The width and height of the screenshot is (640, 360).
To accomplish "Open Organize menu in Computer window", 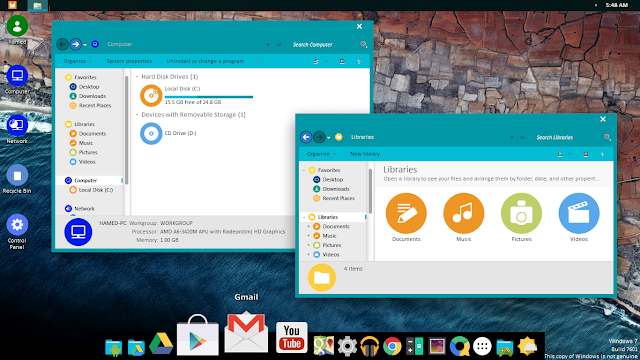I will 78,61.
